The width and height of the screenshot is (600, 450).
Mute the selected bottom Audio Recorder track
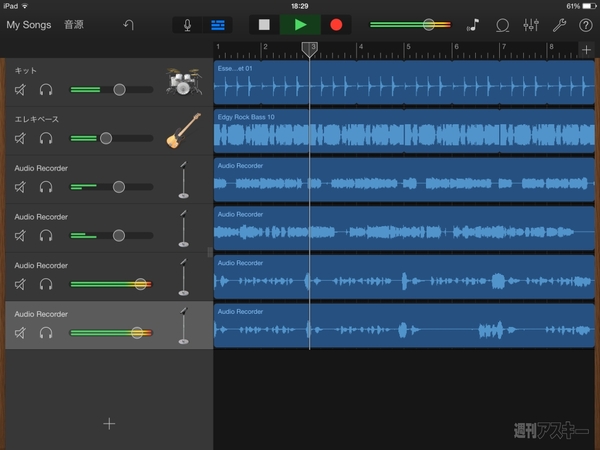tap(21, 333)
